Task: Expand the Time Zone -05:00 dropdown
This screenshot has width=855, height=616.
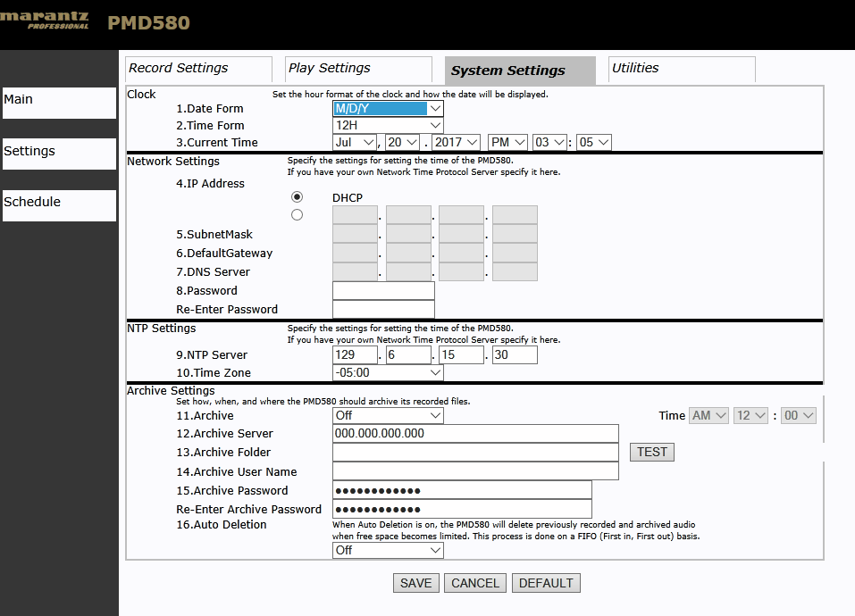Action: [388, 372]
